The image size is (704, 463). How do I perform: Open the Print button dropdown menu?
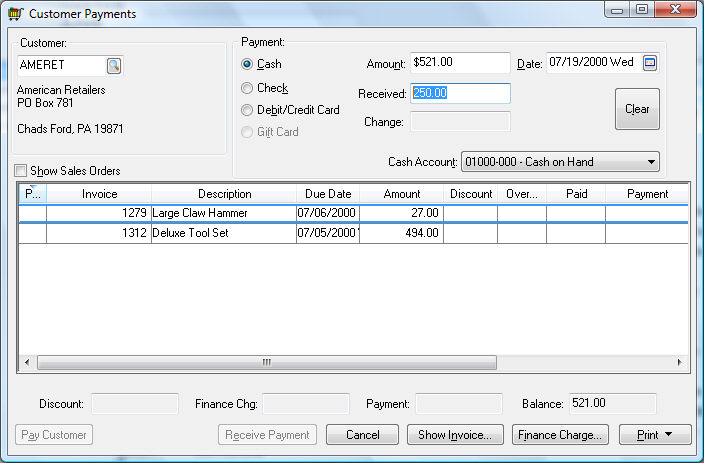[654, 435]
